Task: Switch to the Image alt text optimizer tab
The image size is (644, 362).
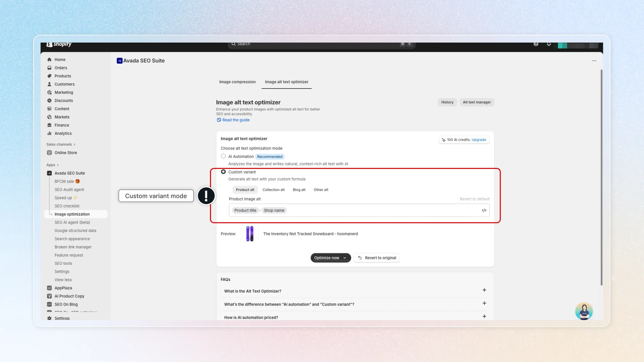Action: pos(287,82)
